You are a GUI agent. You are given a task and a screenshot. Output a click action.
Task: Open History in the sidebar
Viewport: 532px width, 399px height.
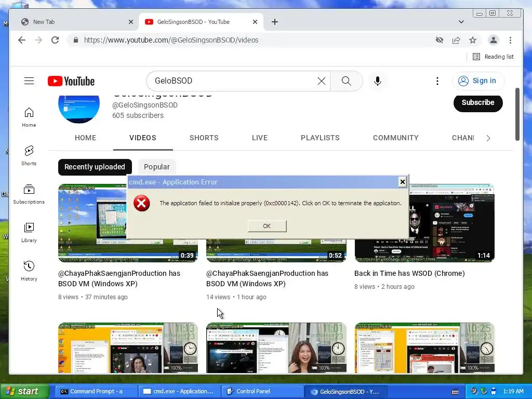point(29,271)
